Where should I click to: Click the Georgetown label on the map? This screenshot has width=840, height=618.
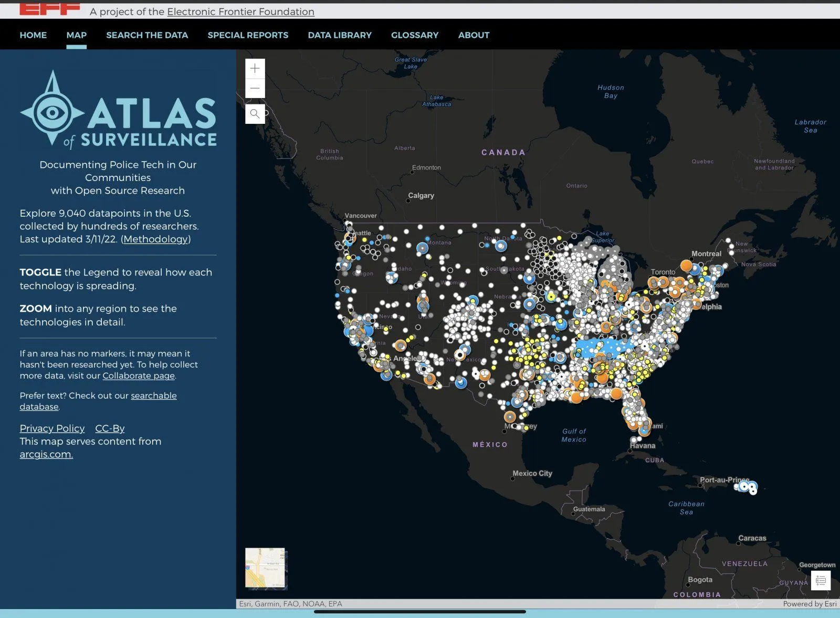pos(817,565)
